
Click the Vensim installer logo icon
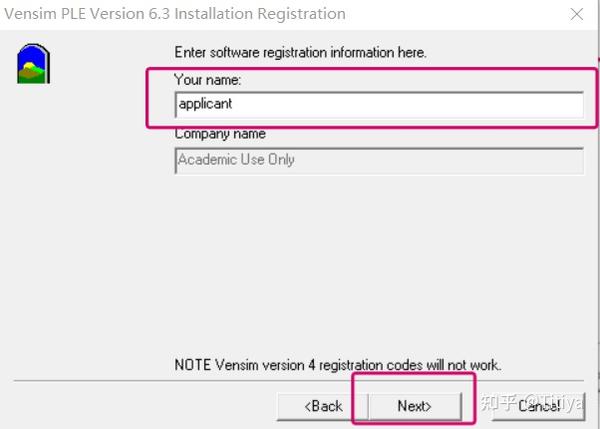(x=34, y=64)
